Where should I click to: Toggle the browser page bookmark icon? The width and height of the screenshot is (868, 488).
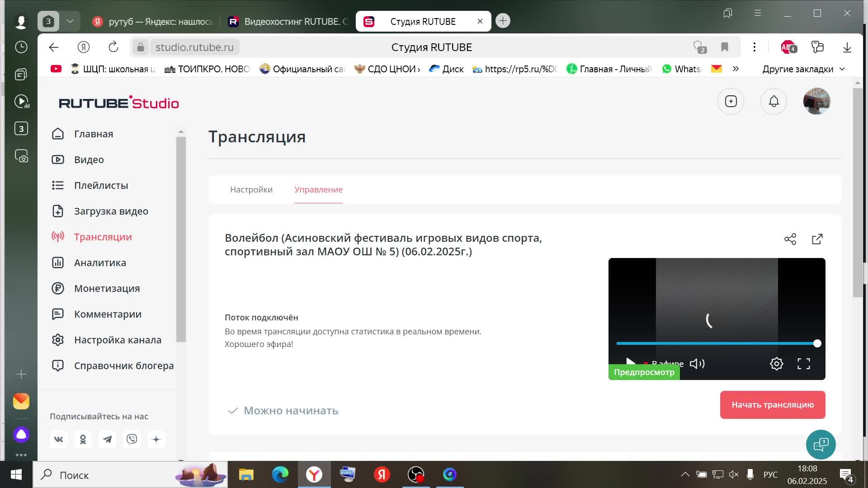pos(725,47)
